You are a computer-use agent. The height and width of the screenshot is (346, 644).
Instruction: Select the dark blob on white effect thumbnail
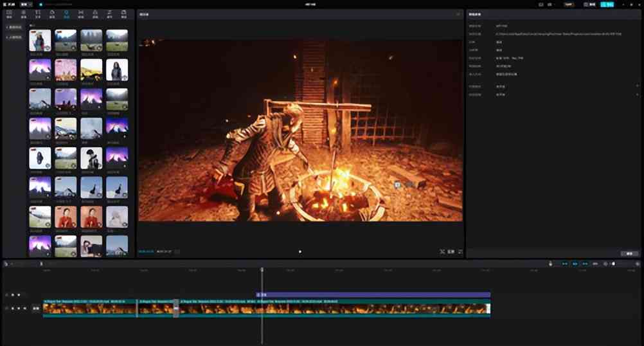(40, 158)
